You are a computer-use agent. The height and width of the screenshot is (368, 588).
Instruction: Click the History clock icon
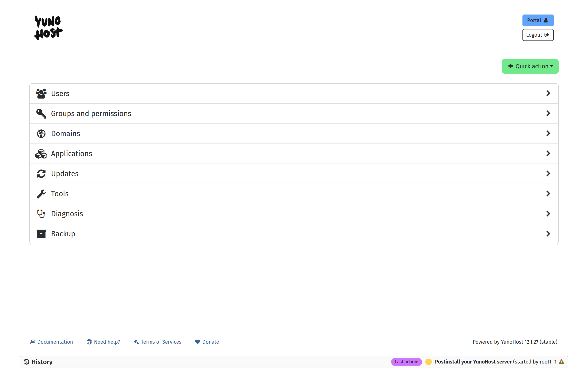[27, 362]
